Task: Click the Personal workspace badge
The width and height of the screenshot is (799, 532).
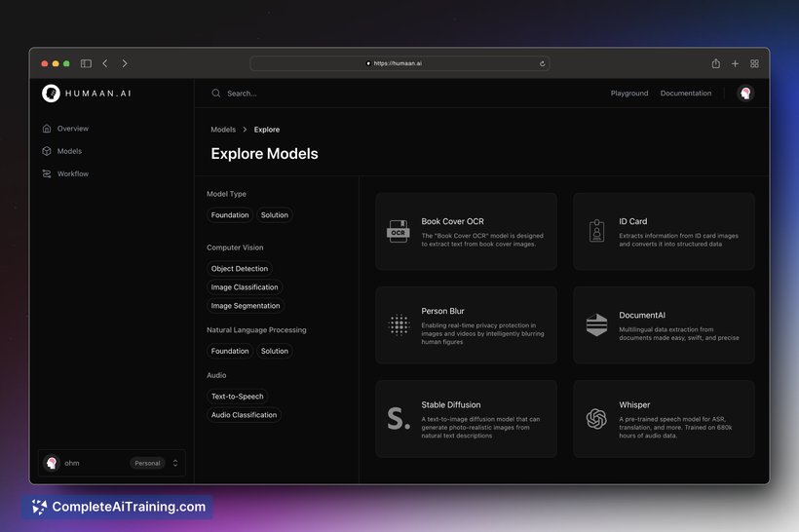Action: (148, 463)
